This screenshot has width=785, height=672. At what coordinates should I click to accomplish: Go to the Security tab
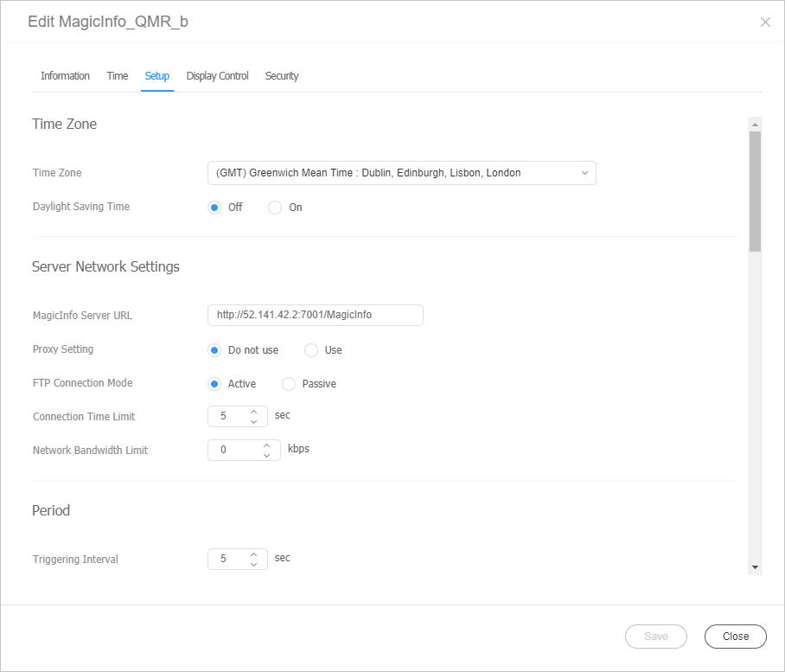point(282,76)
